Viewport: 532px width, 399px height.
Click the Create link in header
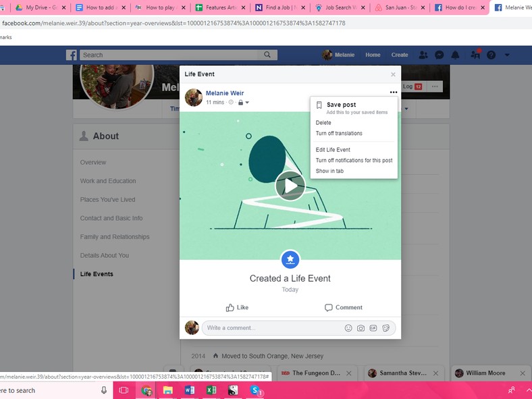pos(400,55)
